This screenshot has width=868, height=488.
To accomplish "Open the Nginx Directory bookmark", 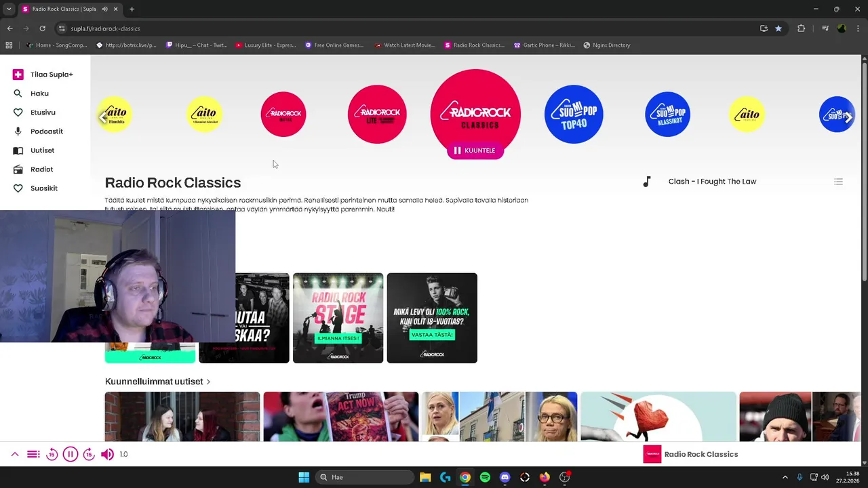I will (606, 45).
